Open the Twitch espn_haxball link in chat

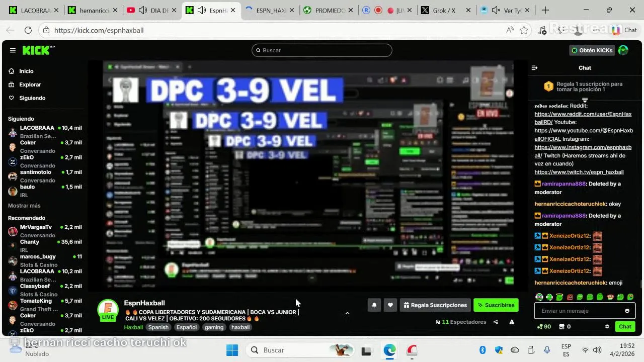tap(579, 172)
